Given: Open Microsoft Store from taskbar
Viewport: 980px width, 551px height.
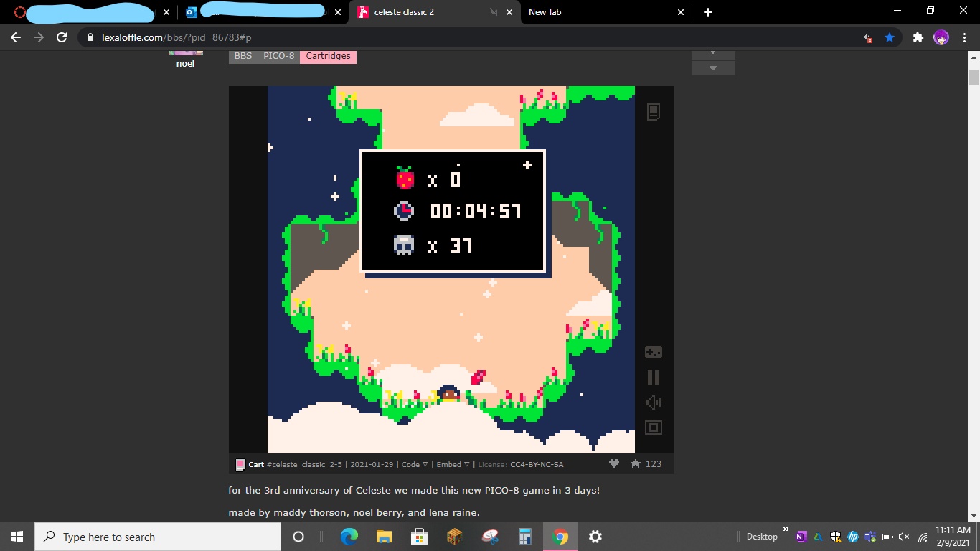Looking at the screenshot, I should click(419, 537).
